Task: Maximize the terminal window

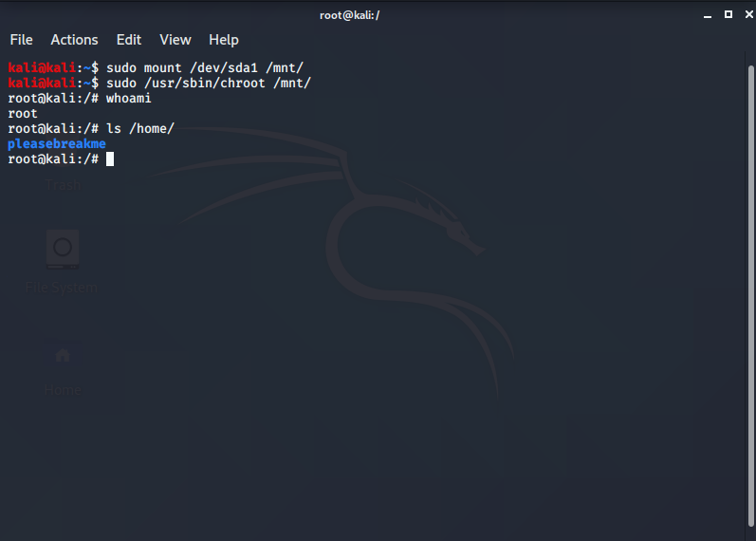Action: point(728,14)
